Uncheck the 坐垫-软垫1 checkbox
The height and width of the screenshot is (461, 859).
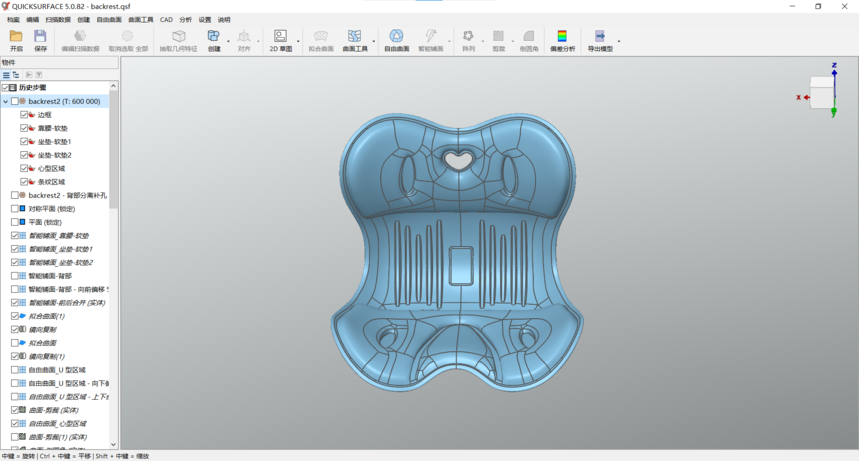(x=24, y=141)
